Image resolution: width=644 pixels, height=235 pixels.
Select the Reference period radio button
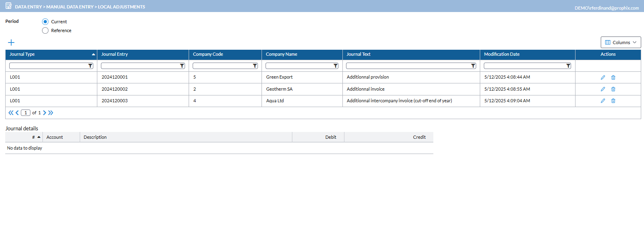45,30
